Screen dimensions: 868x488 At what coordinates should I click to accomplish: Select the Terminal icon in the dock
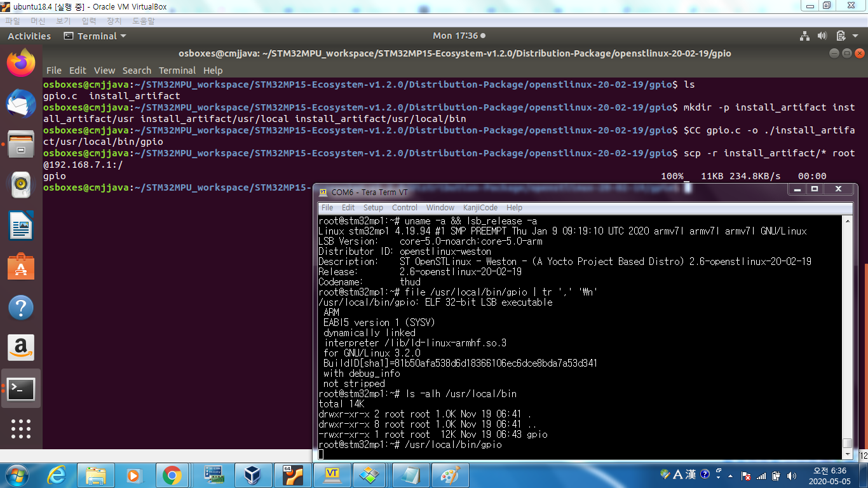(21, 389)
